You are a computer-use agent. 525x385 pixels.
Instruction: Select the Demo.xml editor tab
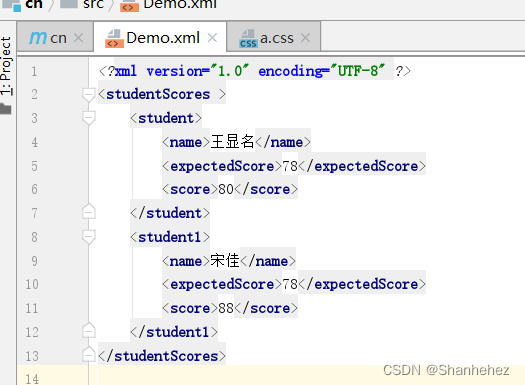(x=160, y=37)
